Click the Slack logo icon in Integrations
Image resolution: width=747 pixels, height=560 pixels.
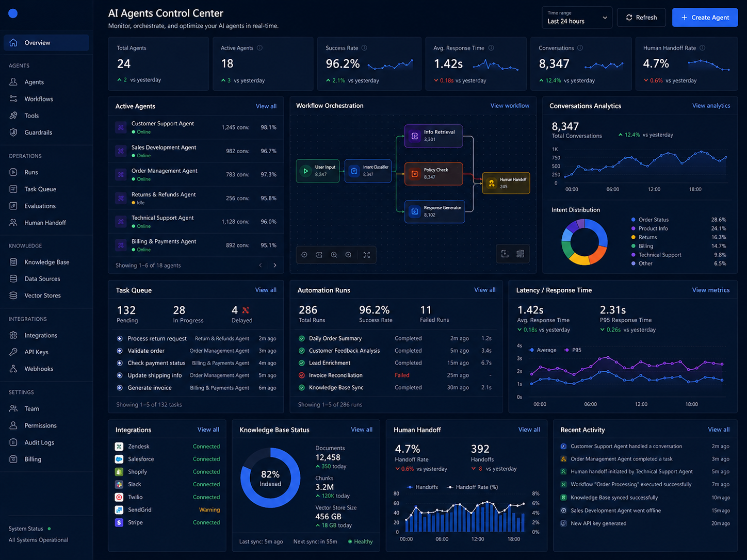[x=119, y=484]
